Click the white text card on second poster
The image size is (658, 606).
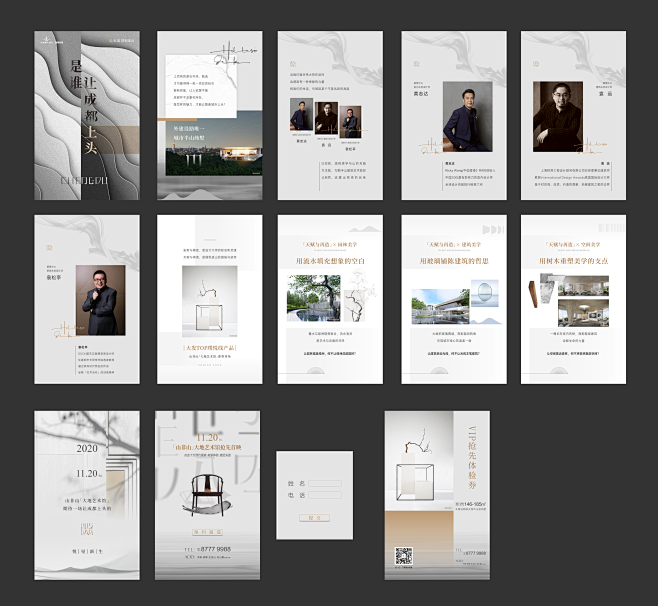tap(201, 86)
